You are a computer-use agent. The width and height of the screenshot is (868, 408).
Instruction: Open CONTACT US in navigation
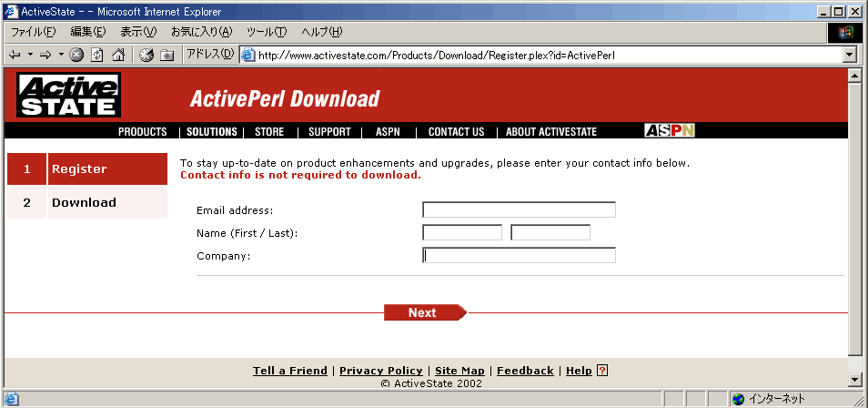(456, 132)
